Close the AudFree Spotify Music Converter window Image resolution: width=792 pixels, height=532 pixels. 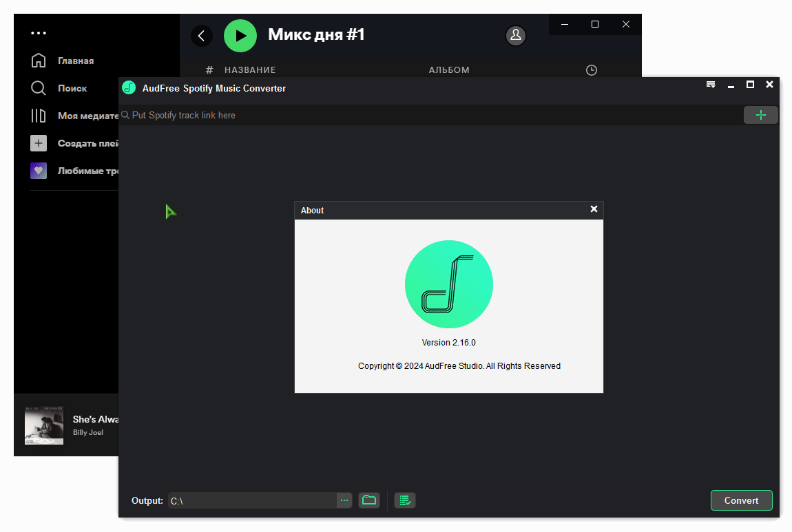(769, 84)
